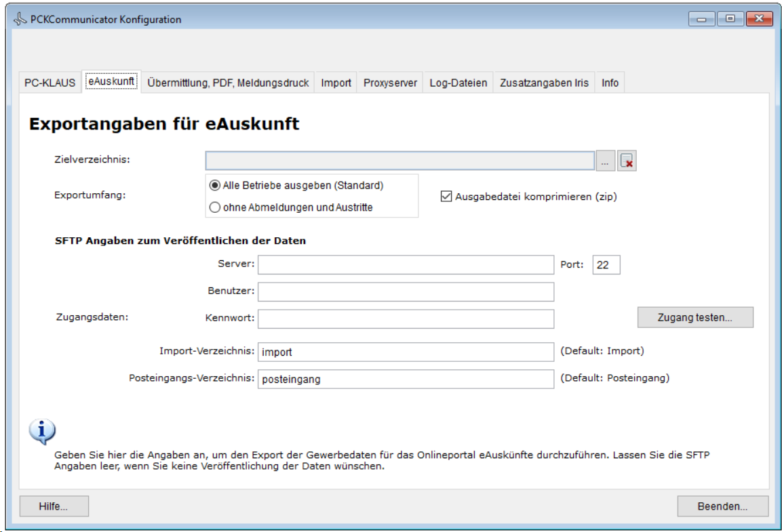Viewport: 782px width, 532px height.
Task: Click the 'Hilfe...' button
Action: click(x=54, y=506)
